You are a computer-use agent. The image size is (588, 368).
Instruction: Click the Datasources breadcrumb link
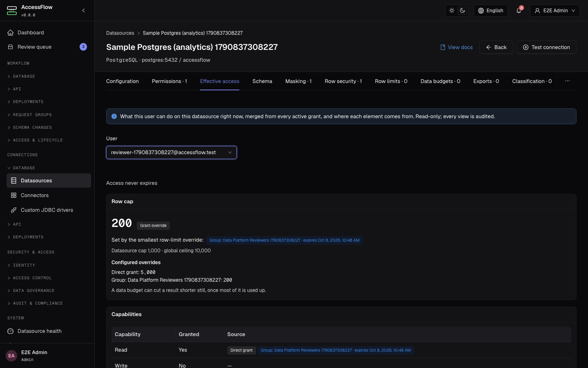pos(120,33)
